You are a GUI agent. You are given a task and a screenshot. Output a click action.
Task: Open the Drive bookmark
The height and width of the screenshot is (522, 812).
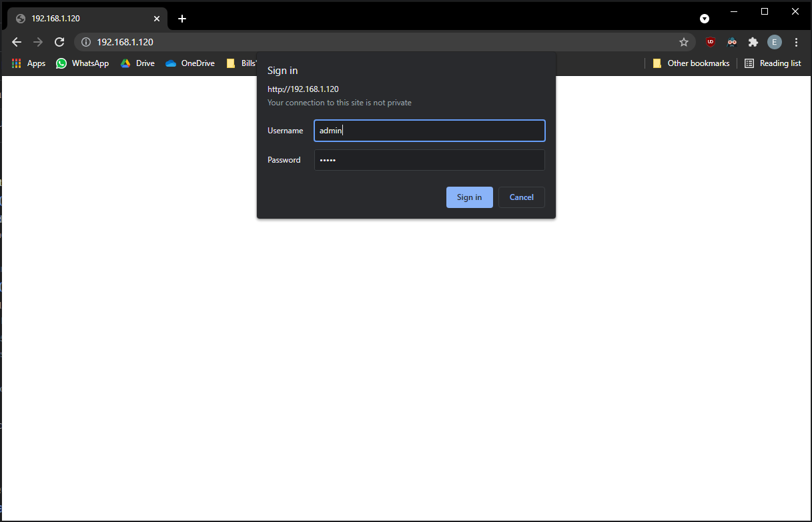(137, 63)
